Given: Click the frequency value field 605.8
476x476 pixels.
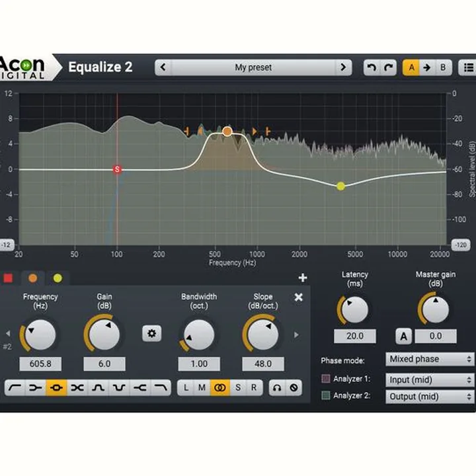Looking at the screenshot, I should [40, 364].
